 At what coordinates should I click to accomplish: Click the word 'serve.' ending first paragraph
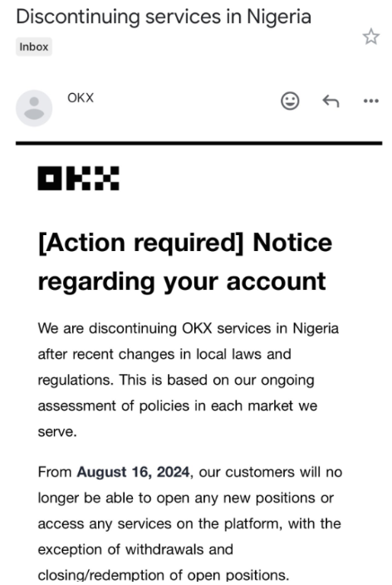click(57, 431)
